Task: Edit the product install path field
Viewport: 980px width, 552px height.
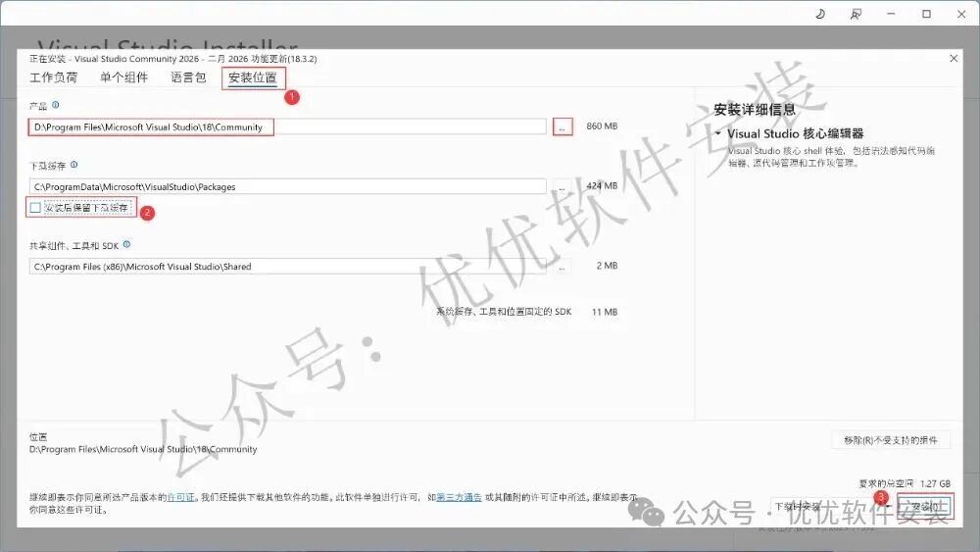Action: pos(287,126)
